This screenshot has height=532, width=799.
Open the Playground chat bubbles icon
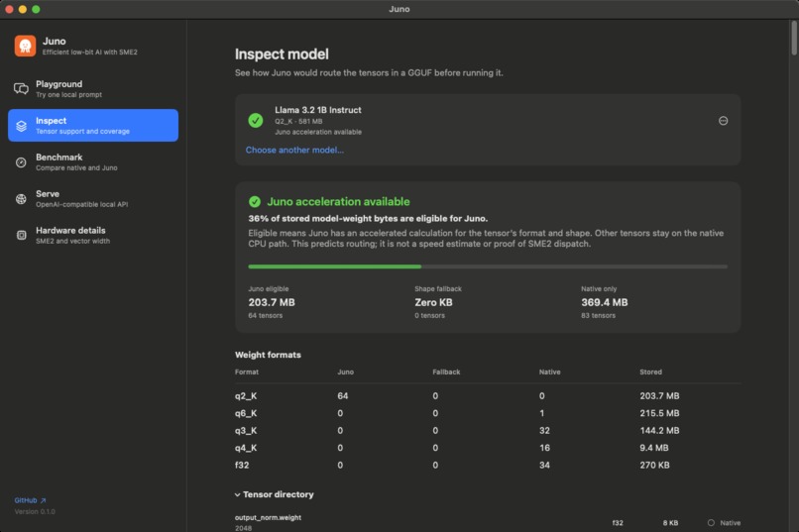(x=21, y=88)
